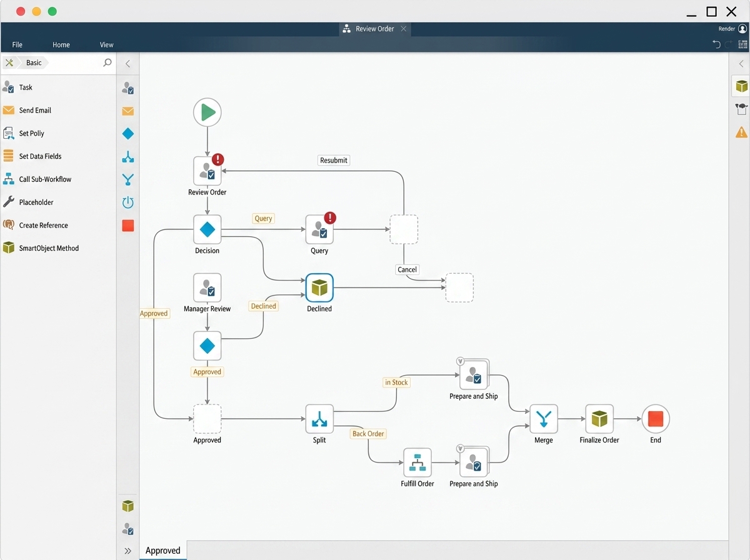Image resolution: width=750 pixels, height=560 pixels.
Task: Select the Review Order task node
Action: 207,171
